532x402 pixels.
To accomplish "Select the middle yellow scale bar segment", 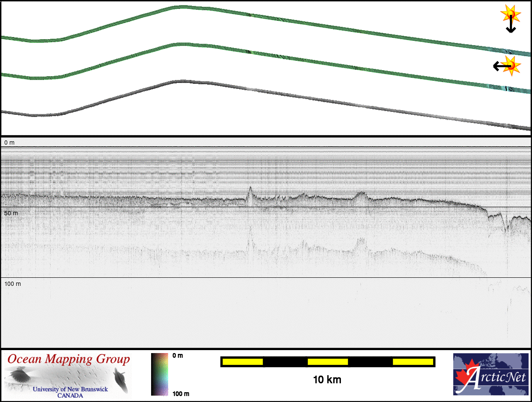I will coord(327,362).
